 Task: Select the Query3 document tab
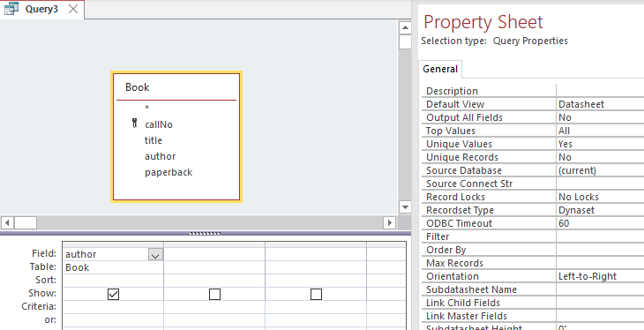(x=41, y=9)
